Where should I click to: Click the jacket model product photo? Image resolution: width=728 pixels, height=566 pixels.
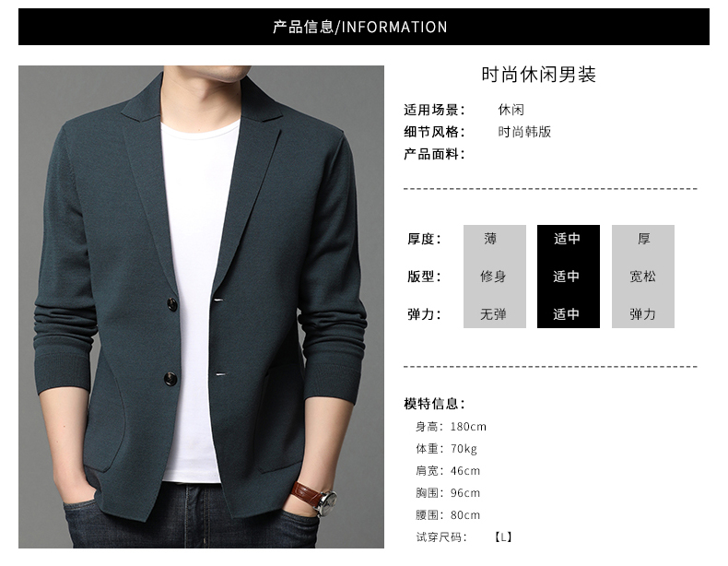pos(201,306)
